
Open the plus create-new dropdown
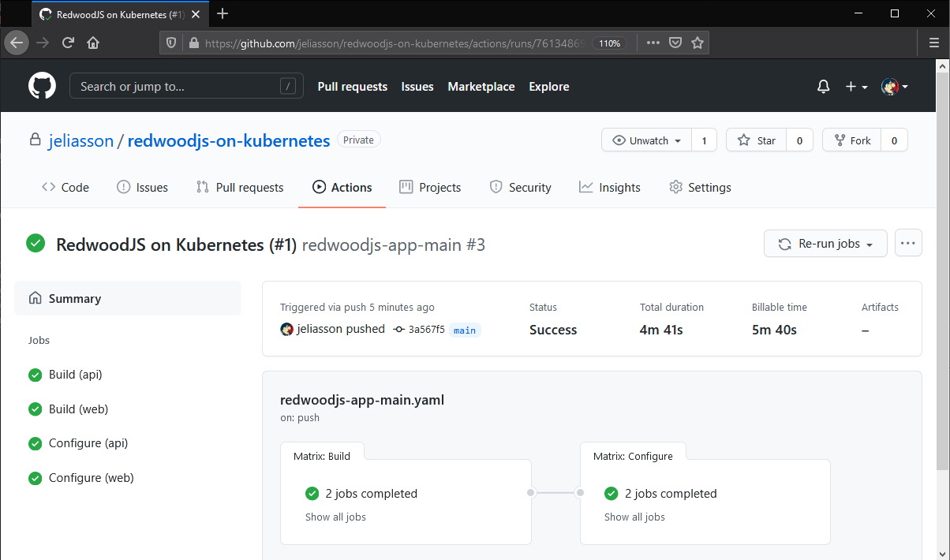click(x=856, y=87)
